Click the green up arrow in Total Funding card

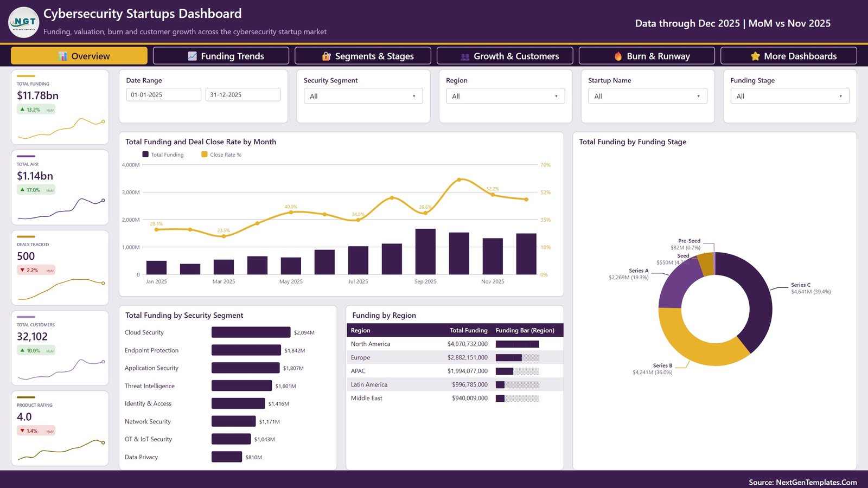coord(22,110)
